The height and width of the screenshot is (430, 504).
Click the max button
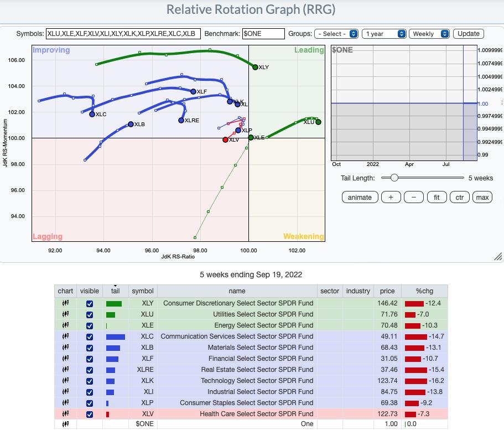(482, 197)
